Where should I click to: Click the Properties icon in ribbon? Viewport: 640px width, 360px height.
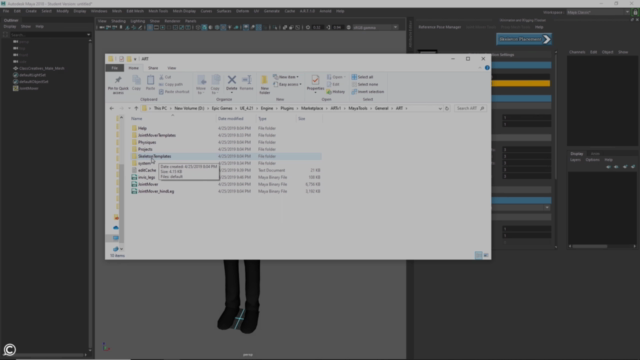pos(315,80)
